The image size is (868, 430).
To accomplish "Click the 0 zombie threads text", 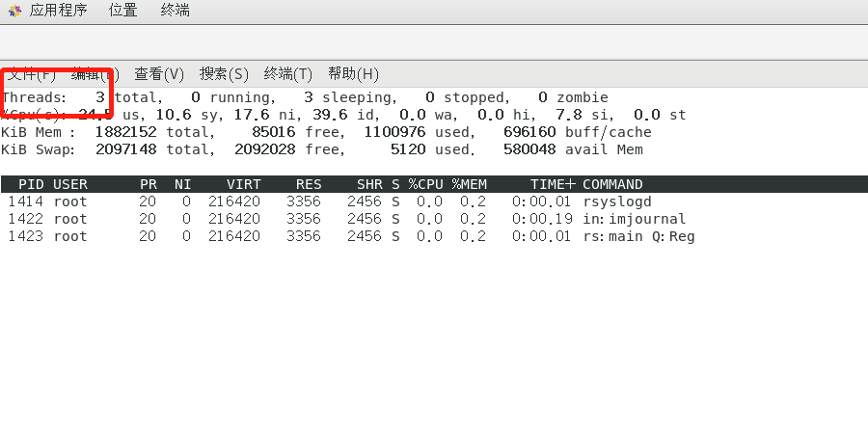I will 573,98.
